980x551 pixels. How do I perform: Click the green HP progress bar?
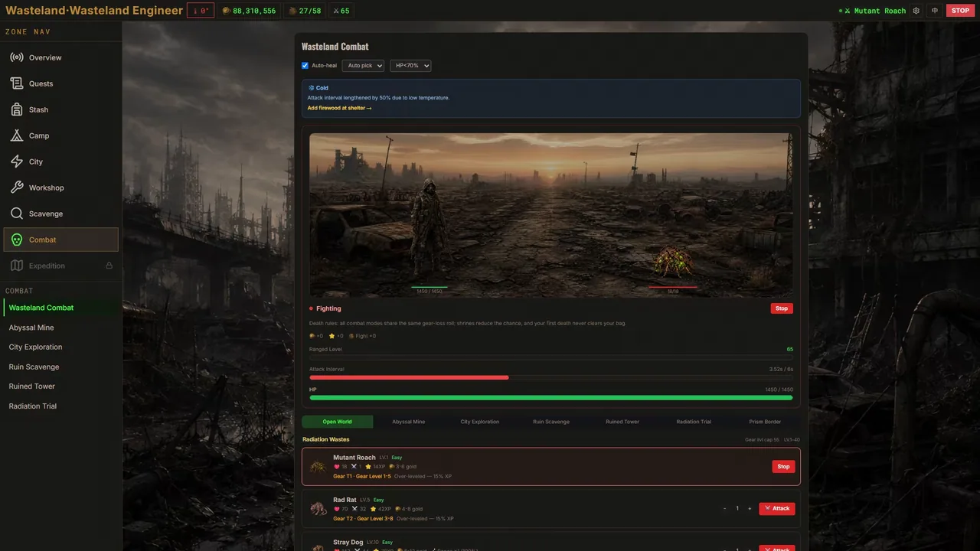[551, 398]
